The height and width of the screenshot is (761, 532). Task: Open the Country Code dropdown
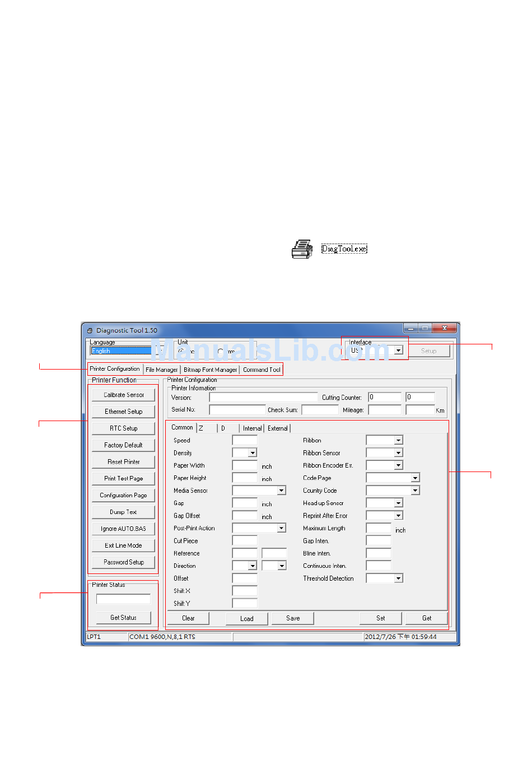coord(416,491)
